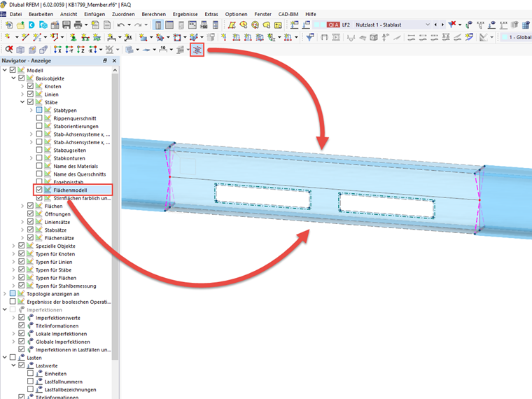The image size is (532, 399).
Task: Expand the Spezielle Objekte node
Action: click(x=13, y=246)
